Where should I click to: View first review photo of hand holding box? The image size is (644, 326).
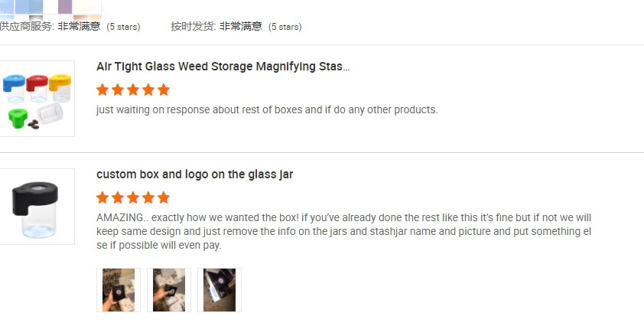point(119,290)
